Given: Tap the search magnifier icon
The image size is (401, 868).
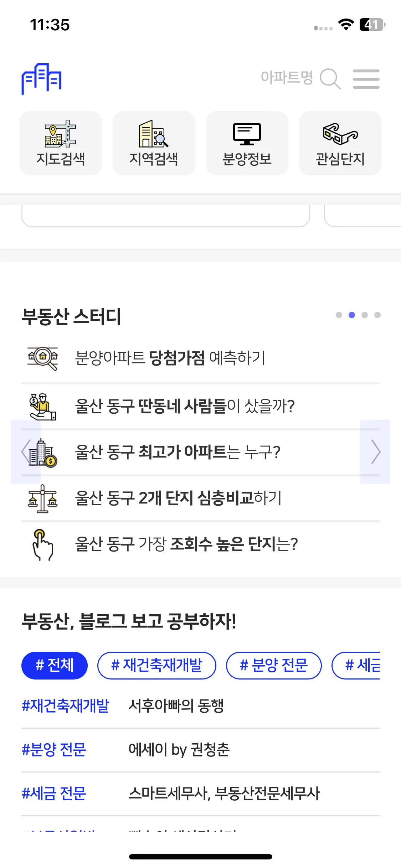Looking at the screenshot, I should pos(330,79).
